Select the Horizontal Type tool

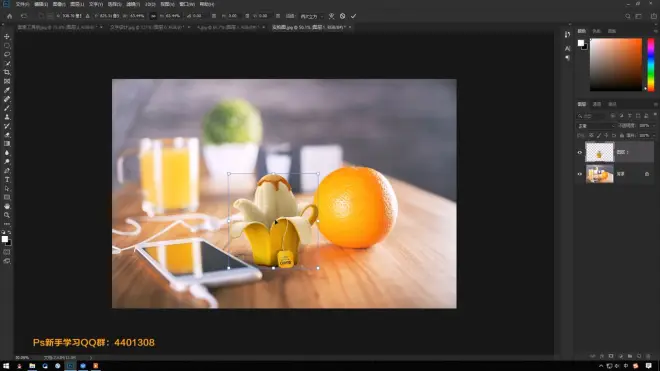[x=7, y=180]
